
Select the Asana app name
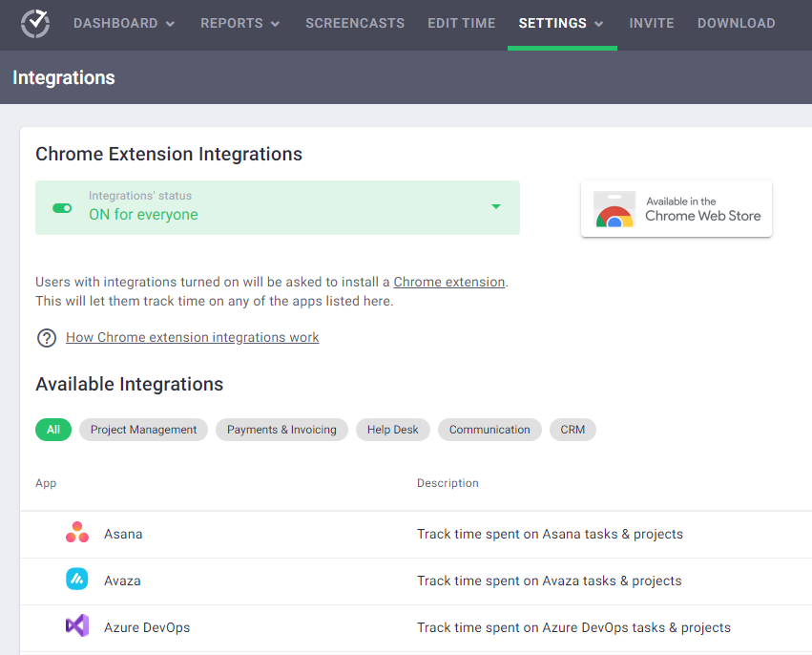(122, 534)
